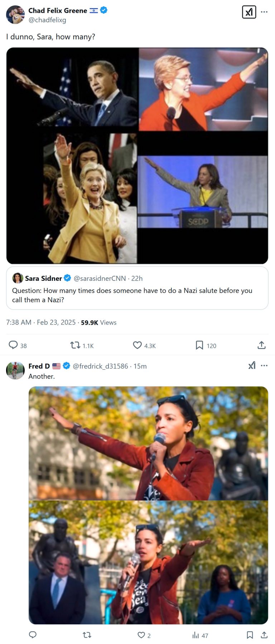Reply to Fred D's comment
Image resolution: width=275 pixels, height=644 pixels.
(x=33, y=635)
